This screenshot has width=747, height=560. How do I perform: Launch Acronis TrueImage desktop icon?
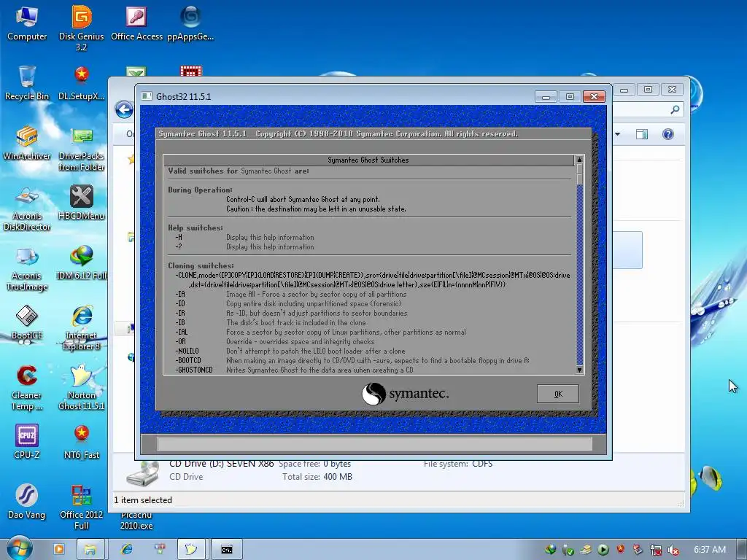point(27,268)
